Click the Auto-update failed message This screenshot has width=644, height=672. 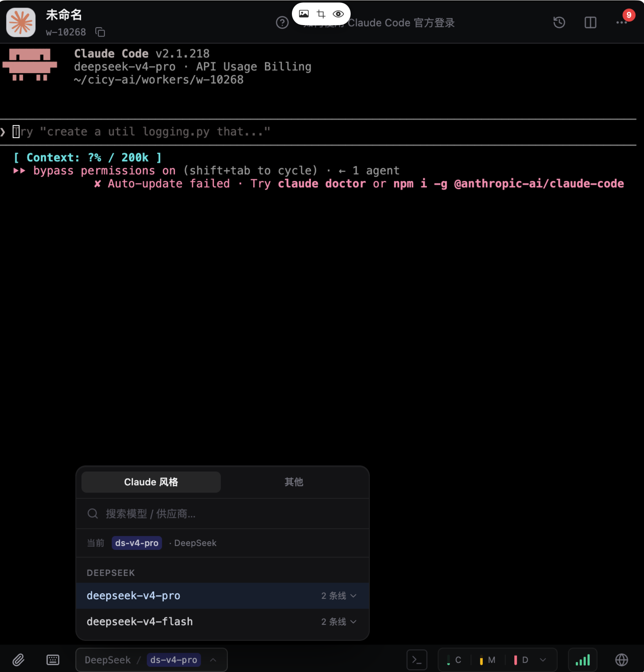coord(359,184)
